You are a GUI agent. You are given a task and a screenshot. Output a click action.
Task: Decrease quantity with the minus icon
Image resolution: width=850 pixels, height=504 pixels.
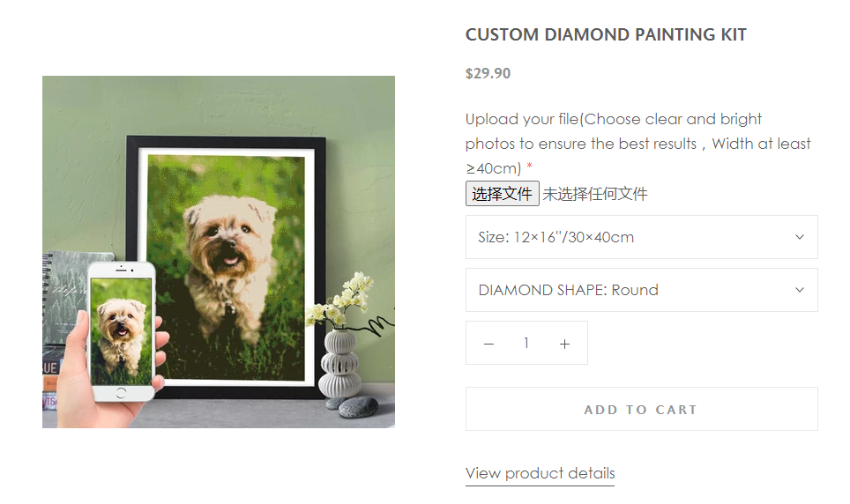488,344
